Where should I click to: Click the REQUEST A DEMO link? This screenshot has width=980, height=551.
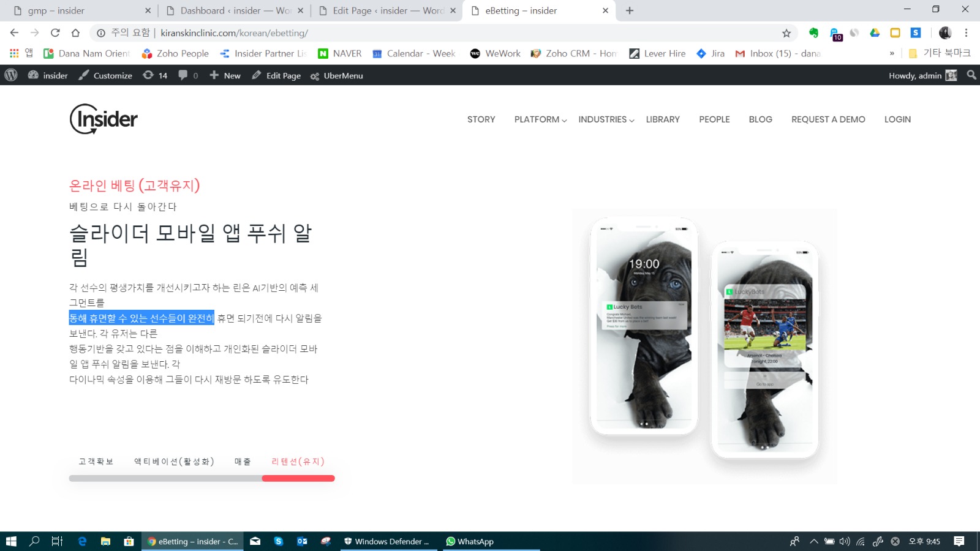pos(828,119)
